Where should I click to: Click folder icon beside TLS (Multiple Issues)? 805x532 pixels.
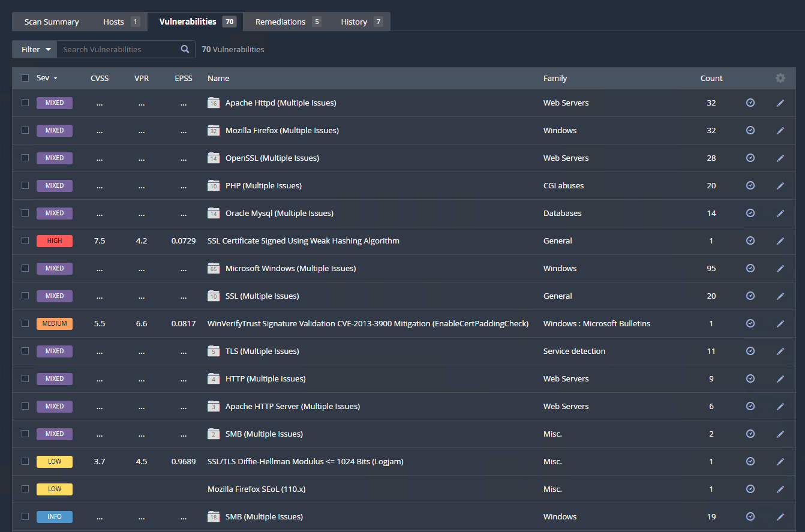[213, 351]
